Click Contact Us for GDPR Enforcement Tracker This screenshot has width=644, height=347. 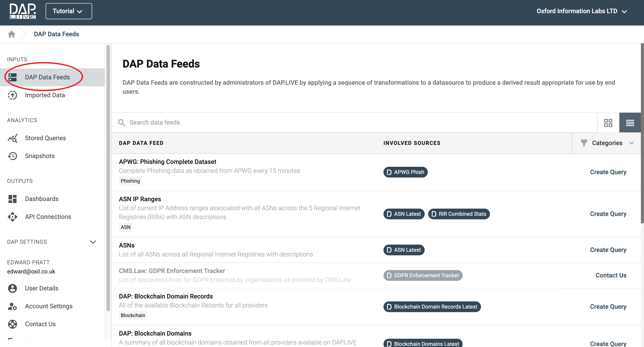click(x=611, y=275)
